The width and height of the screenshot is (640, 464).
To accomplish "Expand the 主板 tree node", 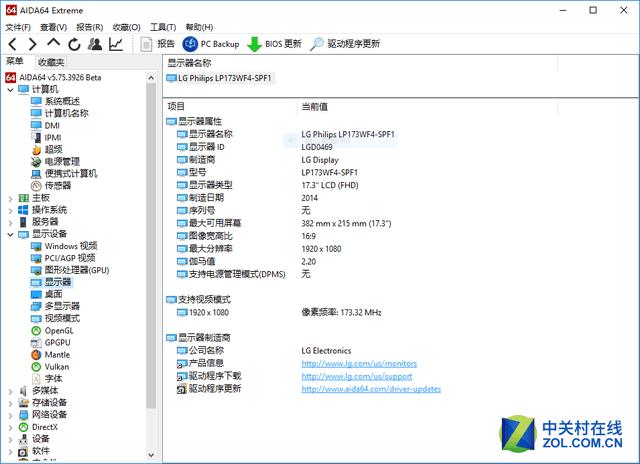I will click(x=10, y=199).
